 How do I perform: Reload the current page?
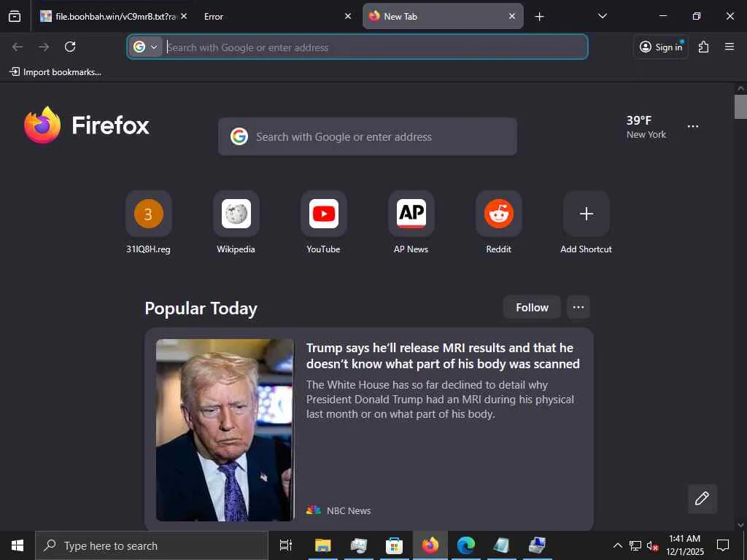point(70,47)
